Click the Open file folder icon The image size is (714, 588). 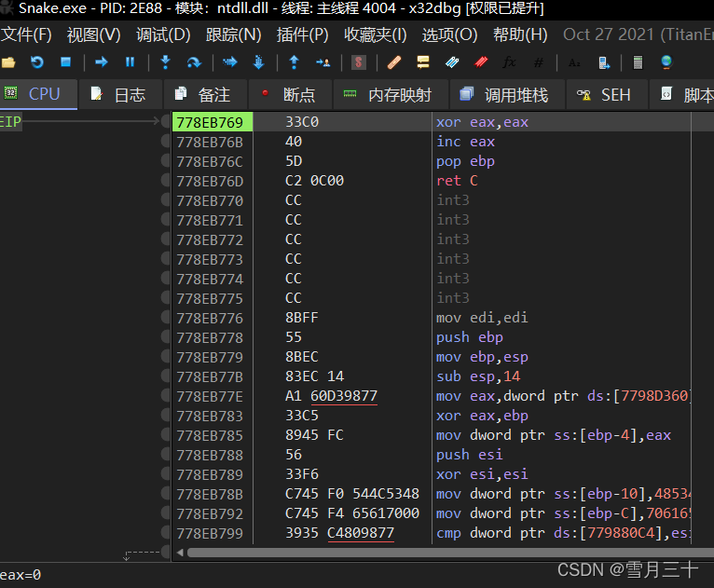click(x=8, y=62)
